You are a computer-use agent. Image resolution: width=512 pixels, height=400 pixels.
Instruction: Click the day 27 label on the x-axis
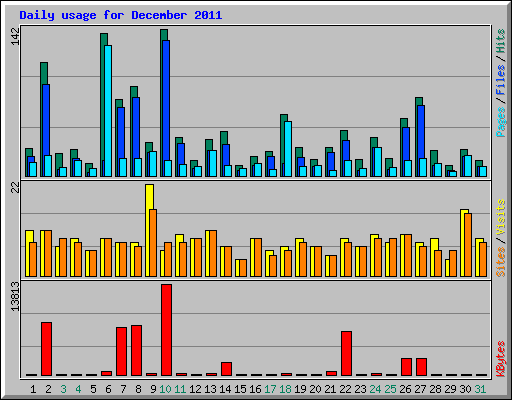(420, 389)
